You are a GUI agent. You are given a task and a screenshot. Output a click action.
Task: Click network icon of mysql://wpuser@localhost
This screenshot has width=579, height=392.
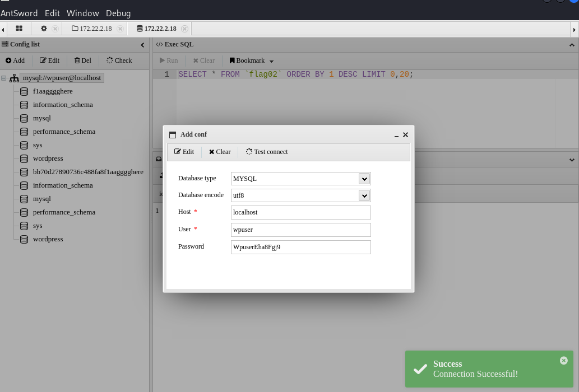point(14,78)
